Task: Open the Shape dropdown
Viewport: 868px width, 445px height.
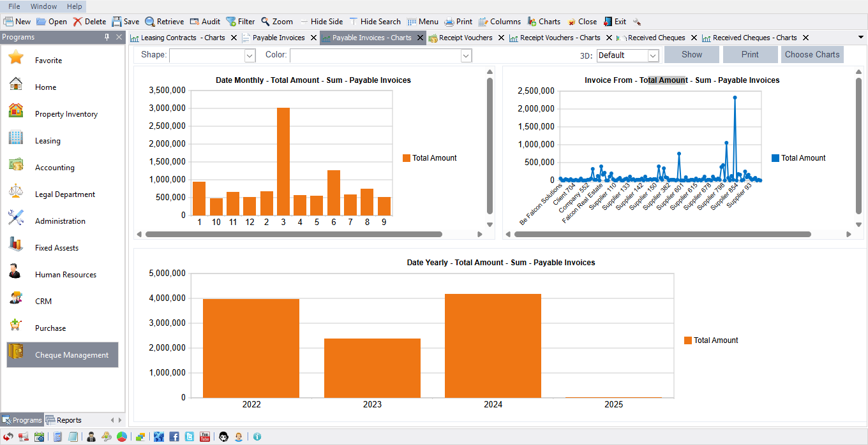Action: (x=249, y=55)
